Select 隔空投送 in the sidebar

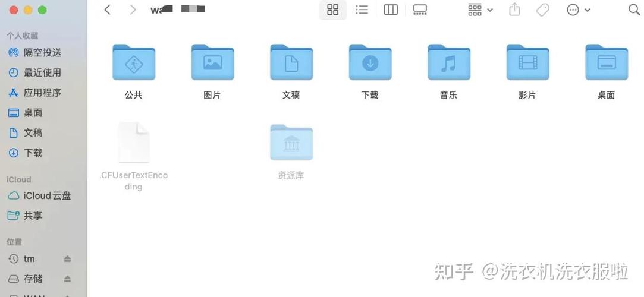(43, 52)
